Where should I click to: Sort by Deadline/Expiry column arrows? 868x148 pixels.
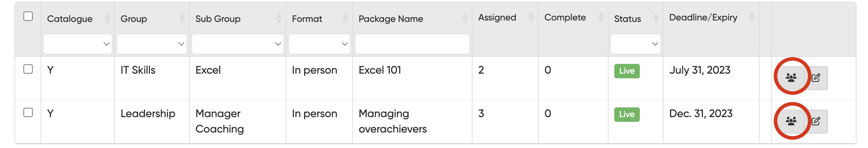pyautogui.click(x=752, y=17)
